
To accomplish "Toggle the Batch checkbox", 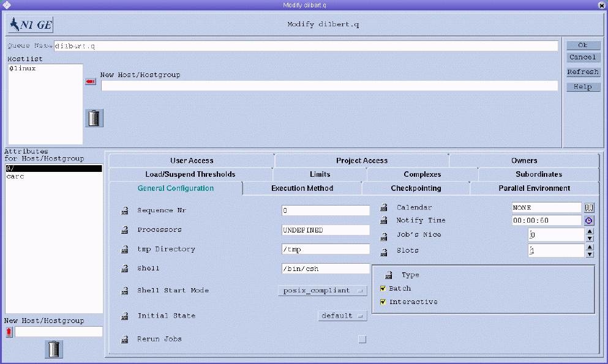I will click(x=383, y=289).
